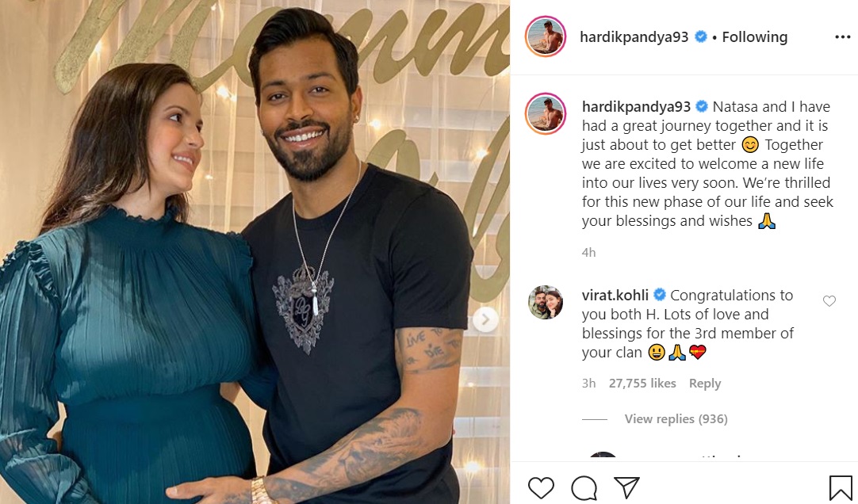
Task: Open the hardikpandya93 username in the header
Action: [634, 37]
